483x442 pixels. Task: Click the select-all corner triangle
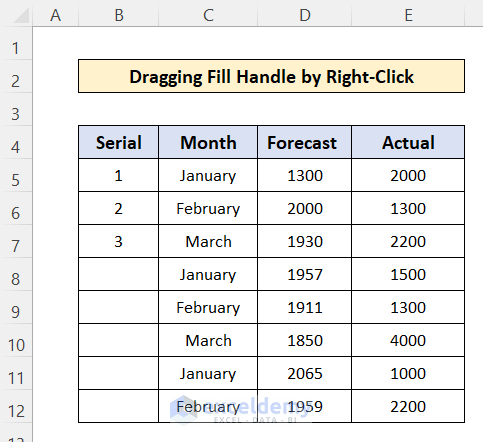click(x=21, y=16)
